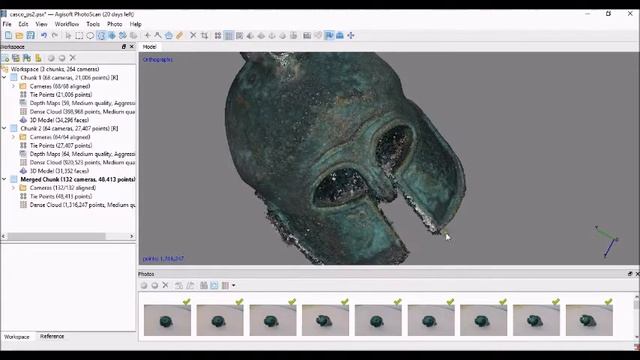
Task: Select the Draw Polygon tool
Action: tap(169, 36)
